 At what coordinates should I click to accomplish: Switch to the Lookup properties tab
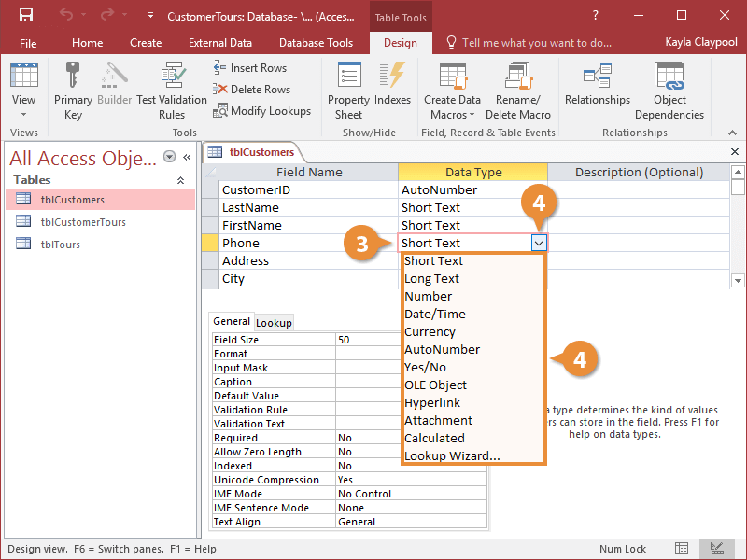[275, 323]
